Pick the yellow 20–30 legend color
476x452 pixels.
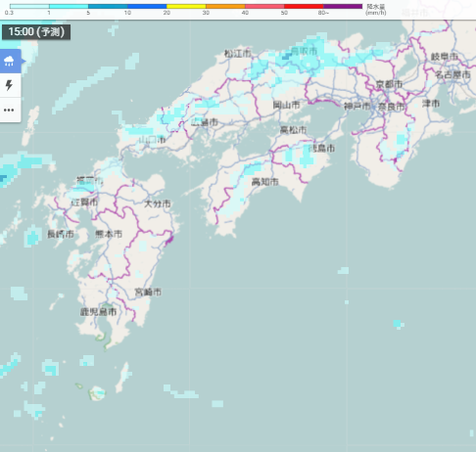pyautogui.click(x=186, y=6)
